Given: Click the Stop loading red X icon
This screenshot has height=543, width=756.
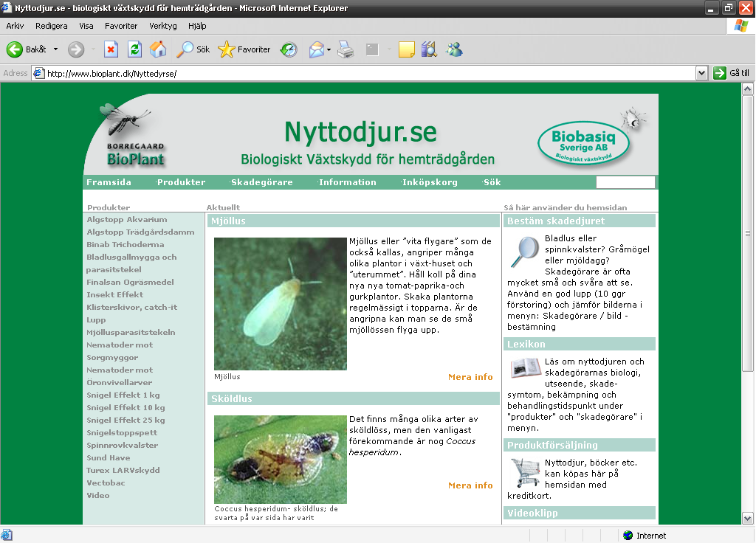Looking at the screenshot, I should [111, 49].
